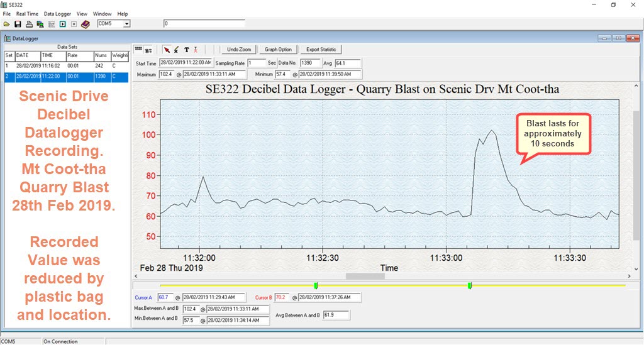
Task: Click the DataLogger window title icon
Action: click(x=7, y=38)
